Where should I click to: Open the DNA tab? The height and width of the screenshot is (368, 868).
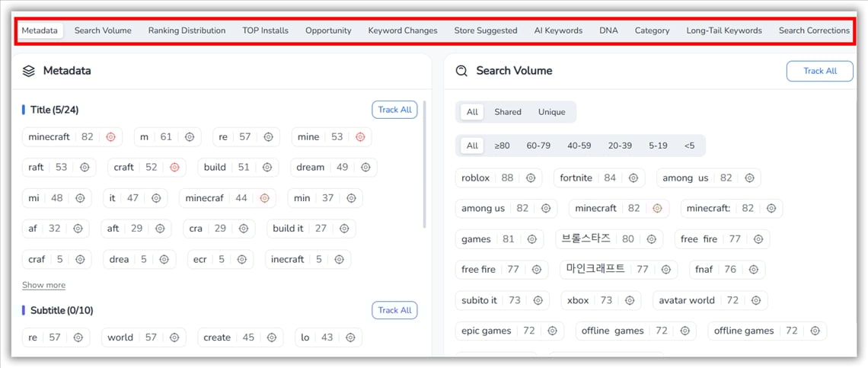point(609,30)
